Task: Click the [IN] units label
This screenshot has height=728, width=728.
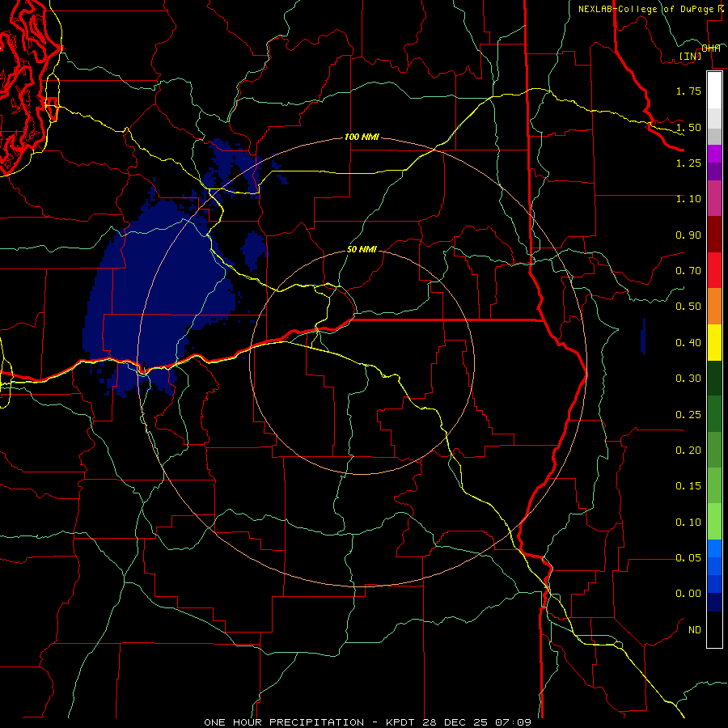Action: click(x=690, y=56)
